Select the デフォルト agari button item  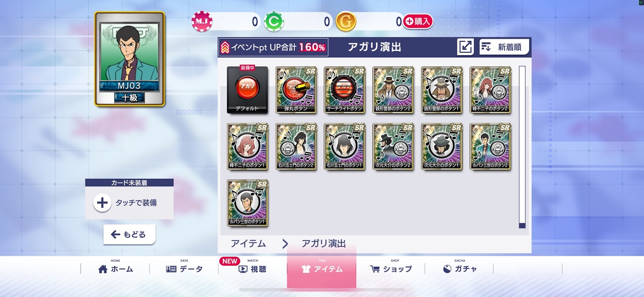point(247,90)
